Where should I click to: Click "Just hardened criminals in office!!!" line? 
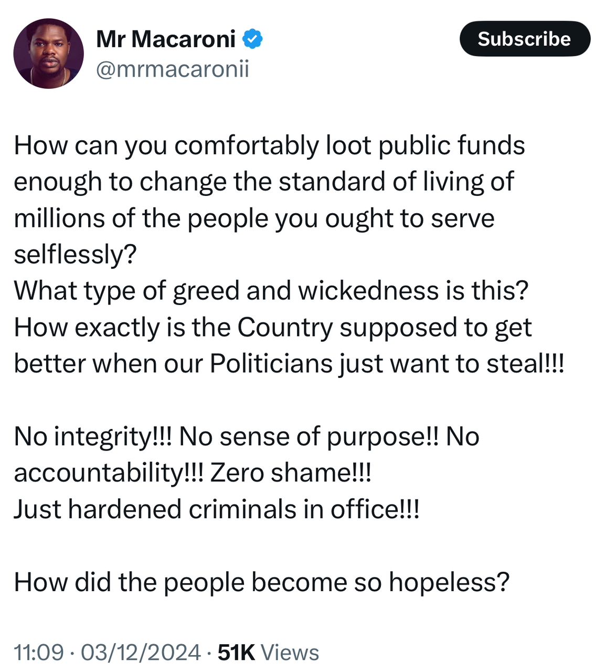click(x=217, y=509)
